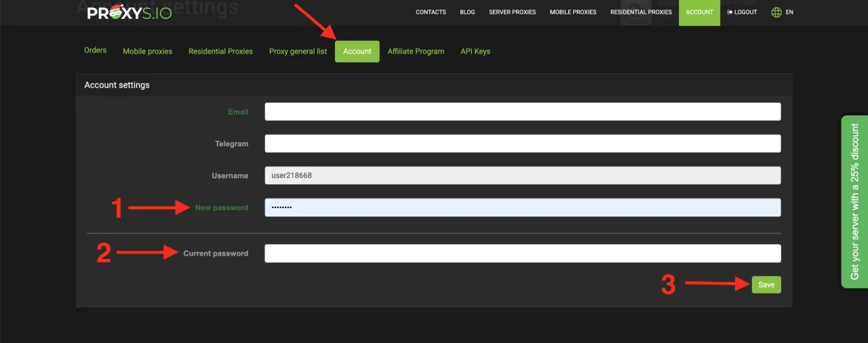Open the Proxy general list tab
868x343 pixels.
point(298,52)
